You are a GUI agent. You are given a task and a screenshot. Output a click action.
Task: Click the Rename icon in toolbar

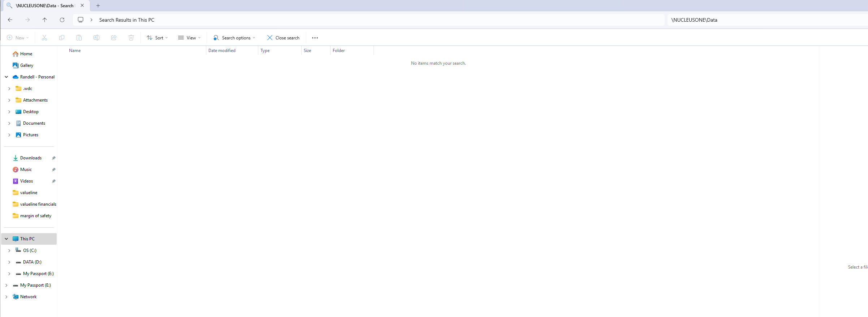click(x=96, y=38)
